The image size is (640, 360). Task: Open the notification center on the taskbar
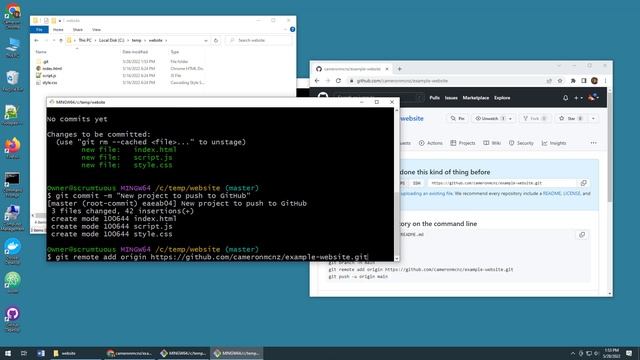click(x=629, y=353)
